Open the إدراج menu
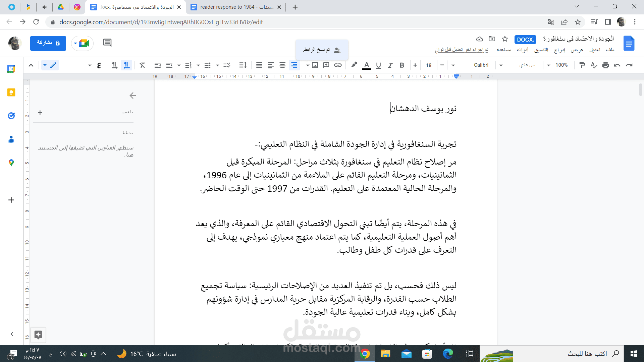The height and width of the screenshot is (362, 644). pyautogui.click(x=559, y=50)
